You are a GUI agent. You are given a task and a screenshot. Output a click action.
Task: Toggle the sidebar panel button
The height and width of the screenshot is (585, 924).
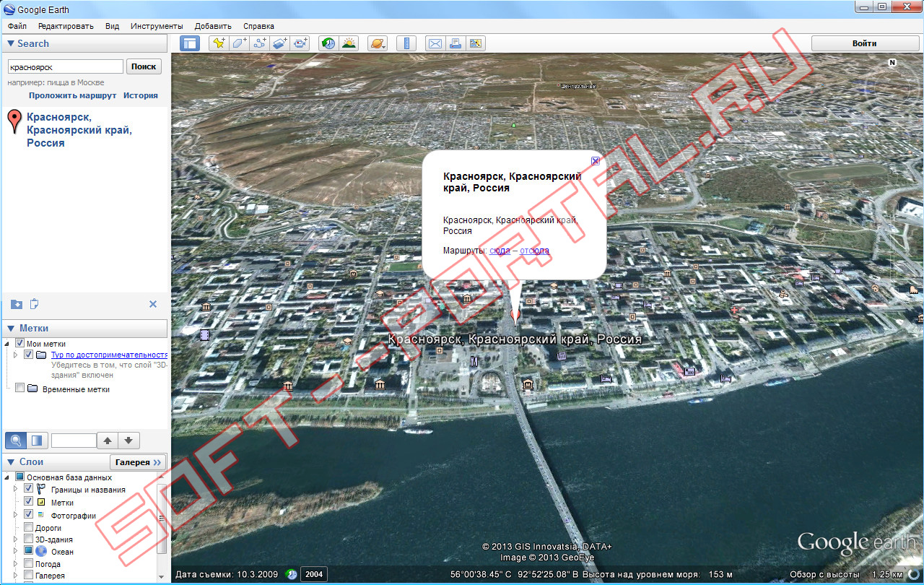point(190,43)
